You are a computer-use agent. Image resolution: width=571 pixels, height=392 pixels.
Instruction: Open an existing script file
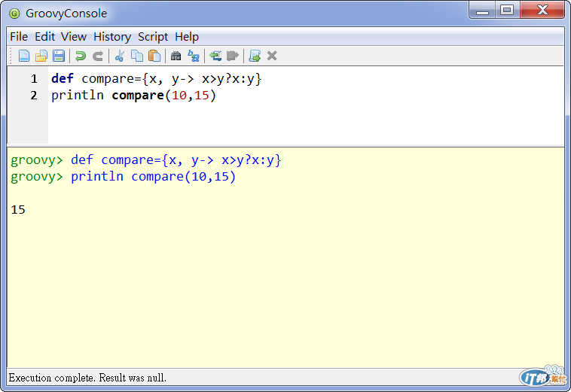tap(41, 56)
